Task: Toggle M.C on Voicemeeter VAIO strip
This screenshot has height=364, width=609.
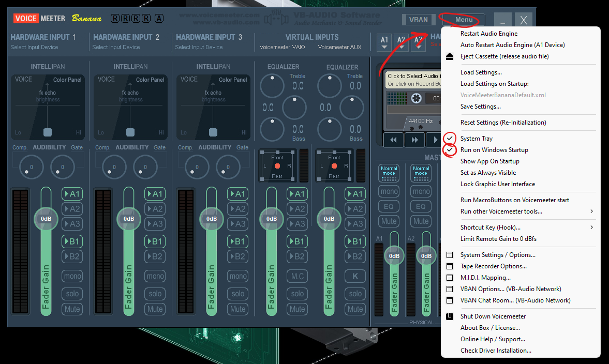Action: [297, 276]
